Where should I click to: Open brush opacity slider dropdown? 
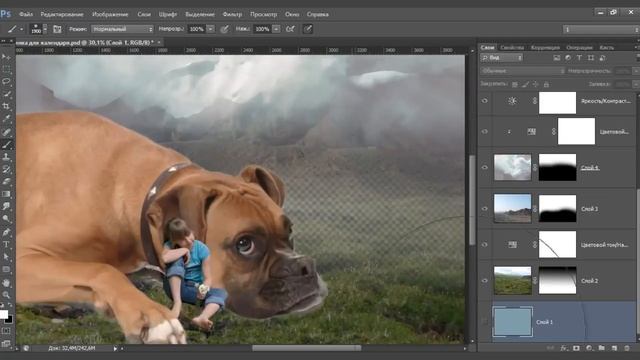click(x=211, y=29)
